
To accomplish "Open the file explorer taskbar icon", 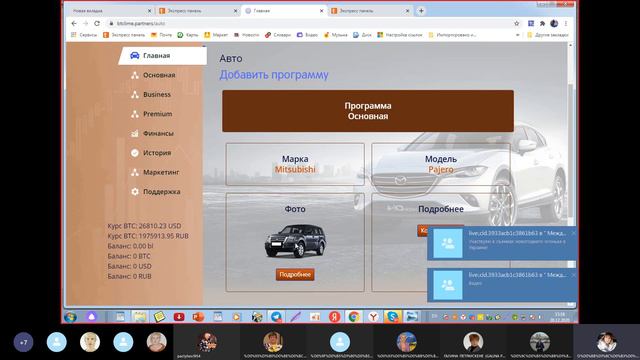I will click(140, 317).
